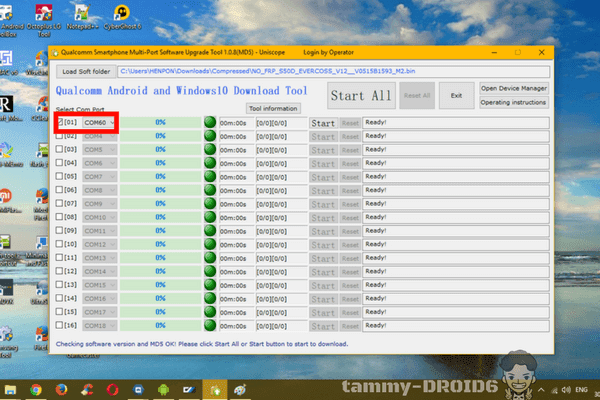Open the COM18 port dropdown
The width and height of the screenshot is (600, 400).
[x=99, y=326]
